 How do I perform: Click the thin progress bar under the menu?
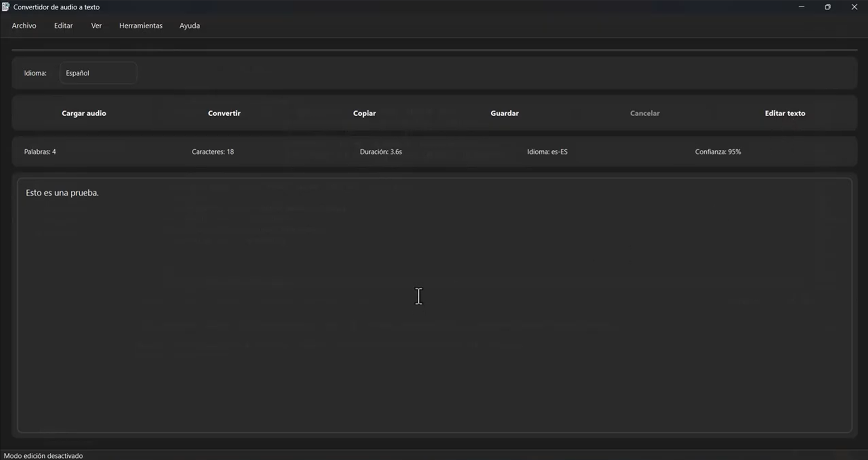(435, 50)
